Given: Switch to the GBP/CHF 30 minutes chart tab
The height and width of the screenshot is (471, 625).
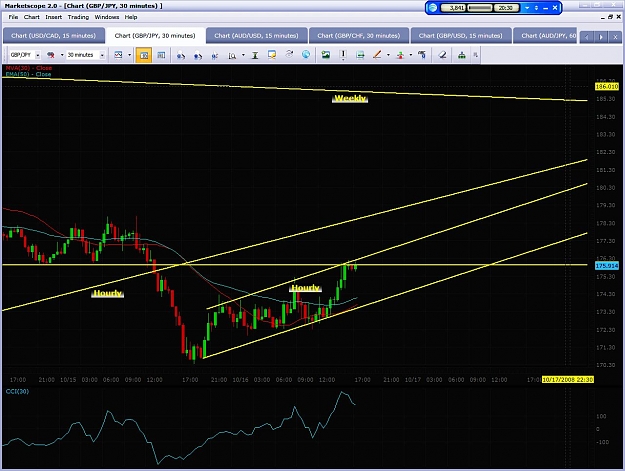Looking at the screenshot, I should (358, 35).
